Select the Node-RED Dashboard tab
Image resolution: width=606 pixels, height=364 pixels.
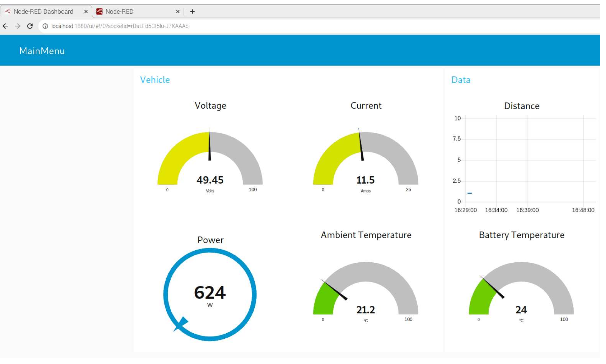(43, 12)
